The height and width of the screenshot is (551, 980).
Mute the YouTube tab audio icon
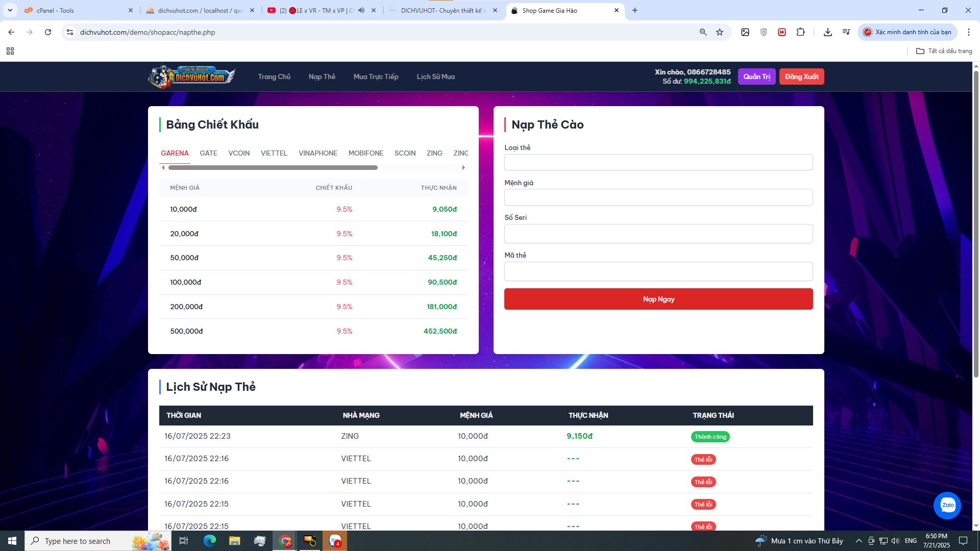tap(361, 10)
